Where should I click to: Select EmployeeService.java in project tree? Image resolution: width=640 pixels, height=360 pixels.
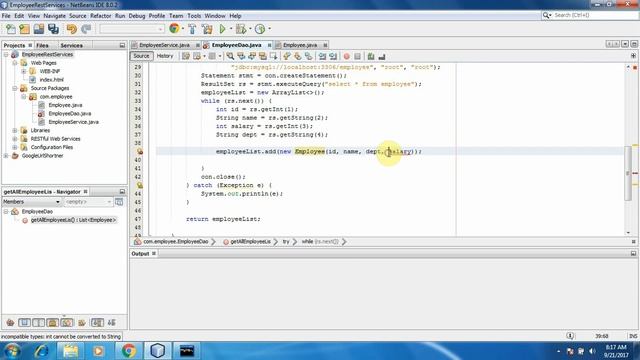pos(73,122)
